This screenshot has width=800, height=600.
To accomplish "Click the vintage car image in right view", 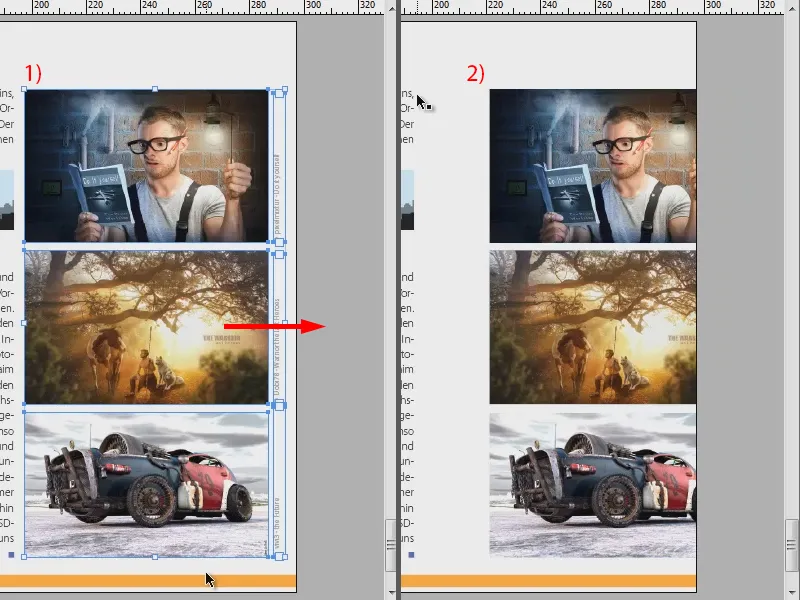I will (x=593, y=485).
